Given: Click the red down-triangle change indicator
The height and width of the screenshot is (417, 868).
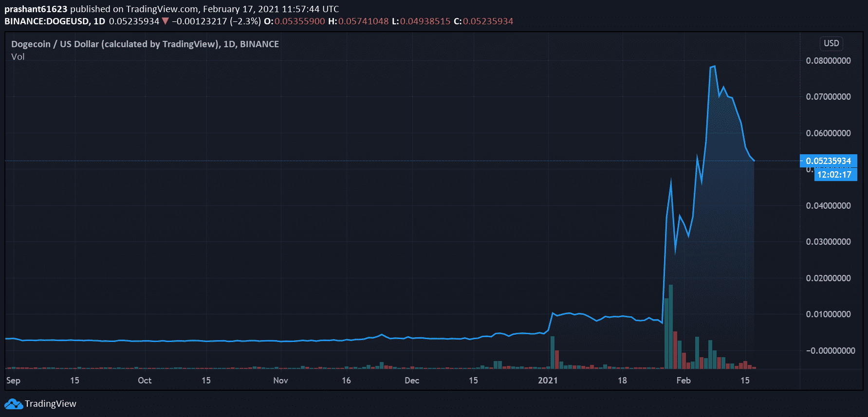Looking at the screenshot, I should click(x=166, y=21).
